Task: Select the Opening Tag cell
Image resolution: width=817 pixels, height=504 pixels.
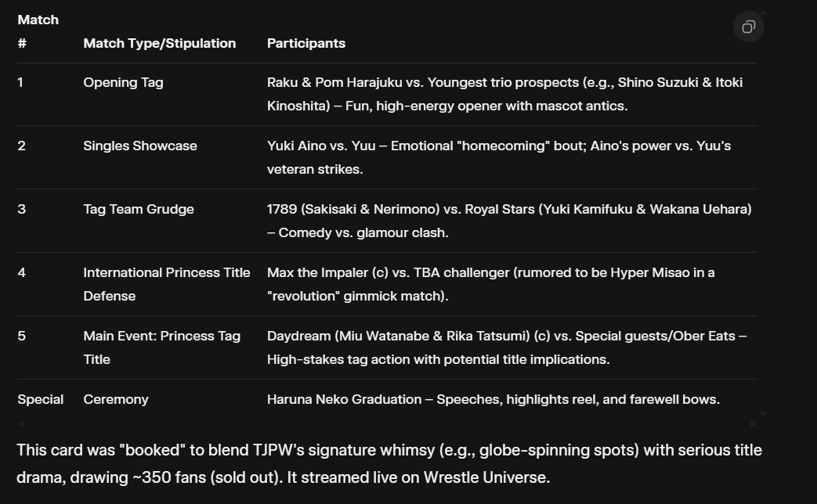Action: pos(123,83)
